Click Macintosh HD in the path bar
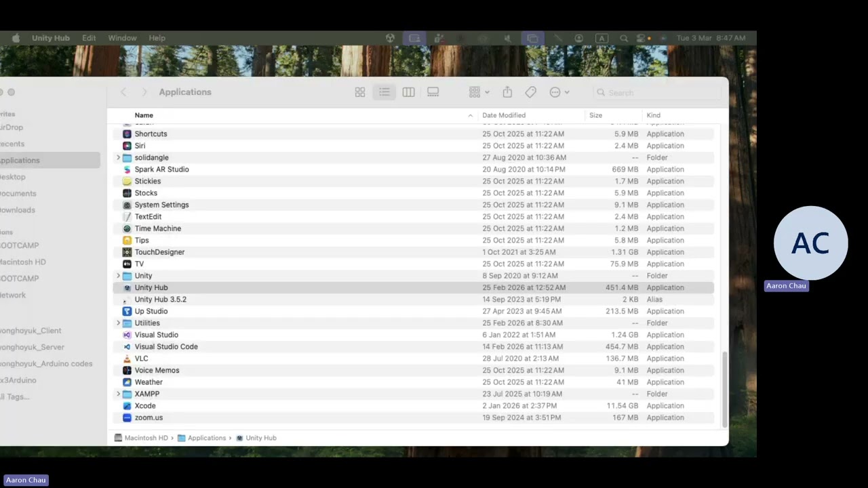868x488 pixels. click(x=141, y=438)
